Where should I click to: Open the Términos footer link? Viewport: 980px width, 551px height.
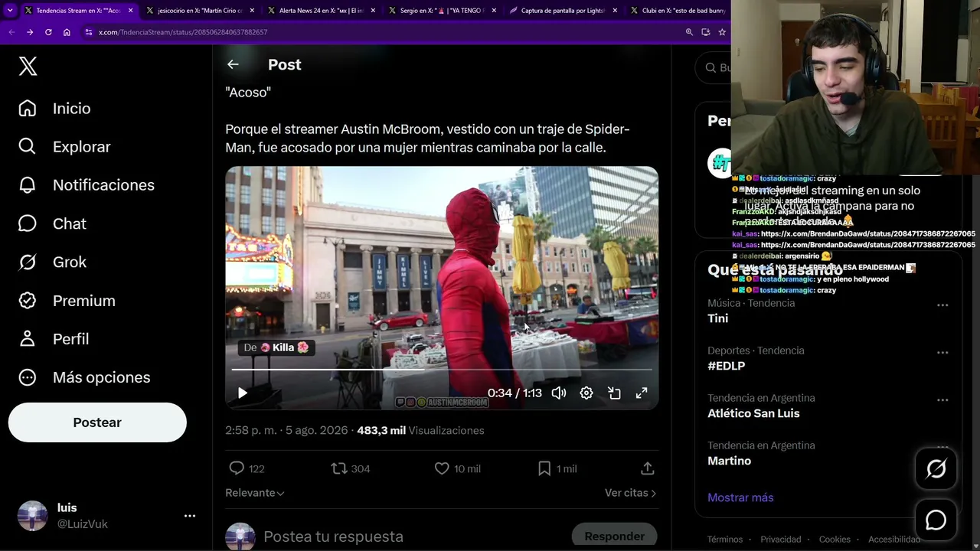(x=725, y=540)
